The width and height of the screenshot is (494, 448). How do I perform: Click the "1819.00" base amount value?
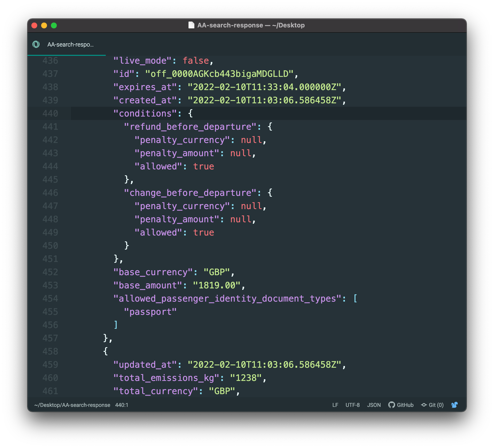tap(217, 285)
